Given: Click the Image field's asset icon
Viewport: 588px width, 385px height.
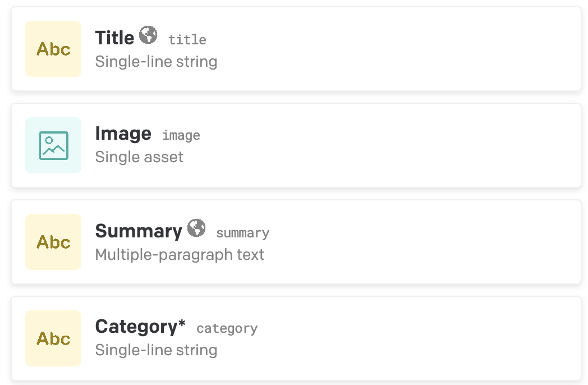Looking at the screenshot, I should (53, 145).
